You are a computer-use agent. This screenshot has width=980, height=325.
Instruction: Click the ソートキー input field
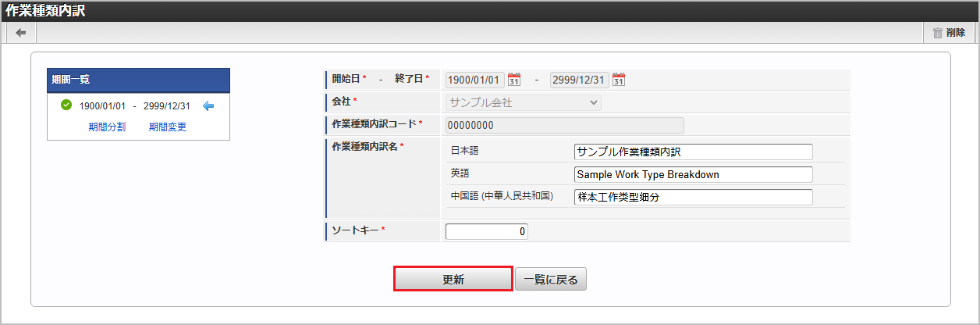(487, 231)
